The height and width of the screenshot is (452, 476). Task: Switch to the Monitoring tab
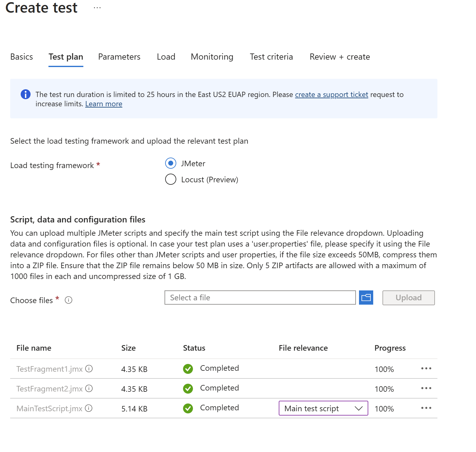[212, 57]
